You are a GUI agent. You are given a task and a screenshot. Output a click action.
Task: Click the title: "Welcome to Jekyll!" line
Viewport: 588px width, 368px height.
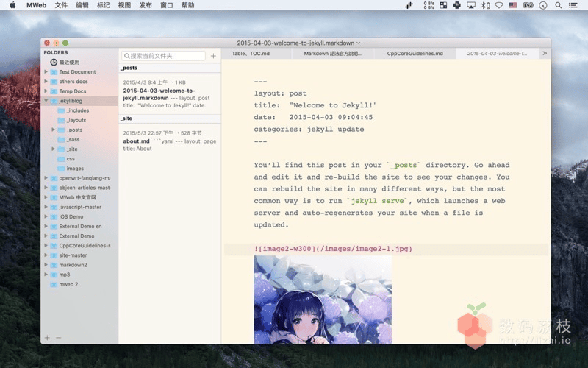point(315,105)
